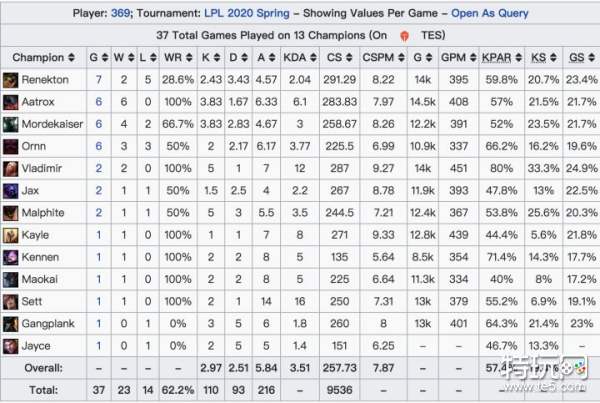600x403 pixels.
Task: Open total 37 games link
Action: (x=98, y=390)
